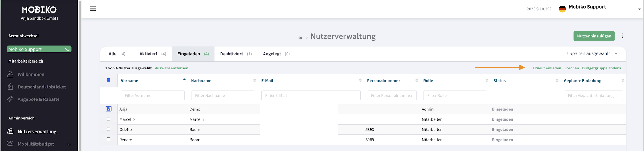
Task: Open the three-dot more options menu
Action: (x=622, y=36)
